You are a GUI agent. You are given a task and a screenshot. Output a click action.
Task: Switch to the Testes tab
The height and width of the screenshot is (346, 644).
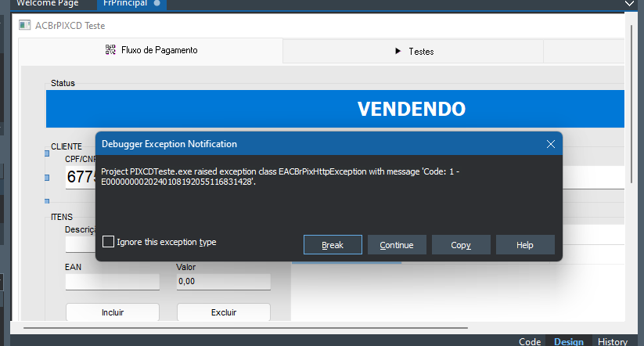(412, 52)
